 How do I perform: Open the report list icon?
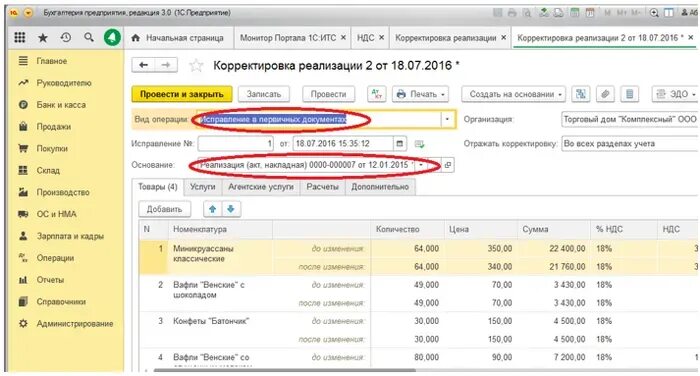click(629, 94)
